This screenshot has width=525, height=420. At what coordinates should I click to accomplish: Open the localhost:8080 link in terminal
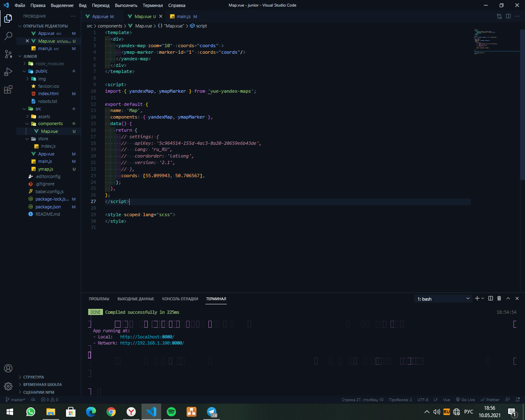click(147, 337)
